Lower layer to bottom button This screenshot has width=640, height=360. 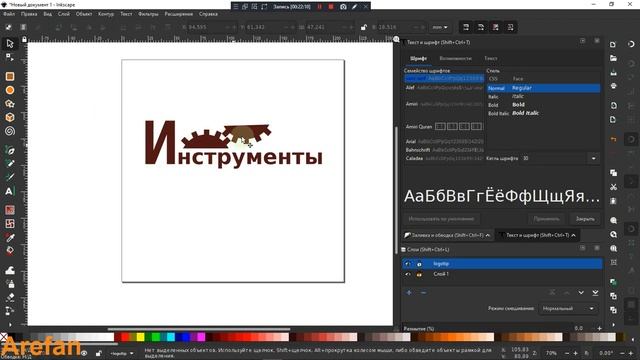click(x=595, y=293)
